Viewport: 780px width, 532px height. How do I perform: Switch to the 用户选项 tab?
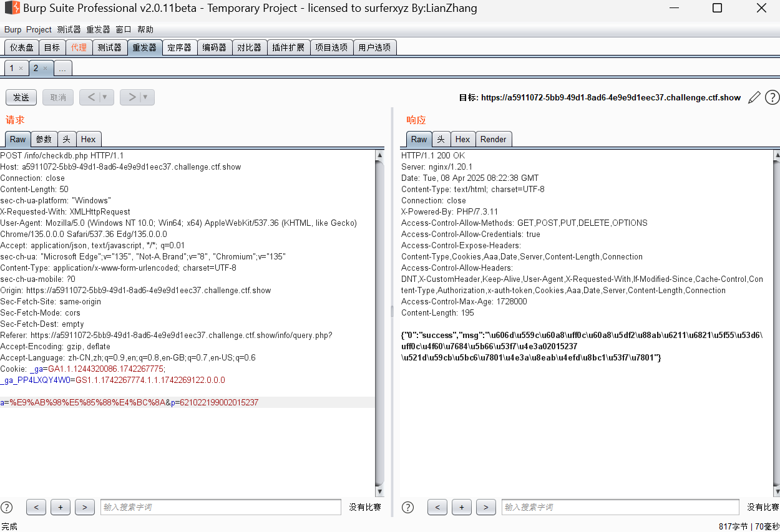(374, 47)
